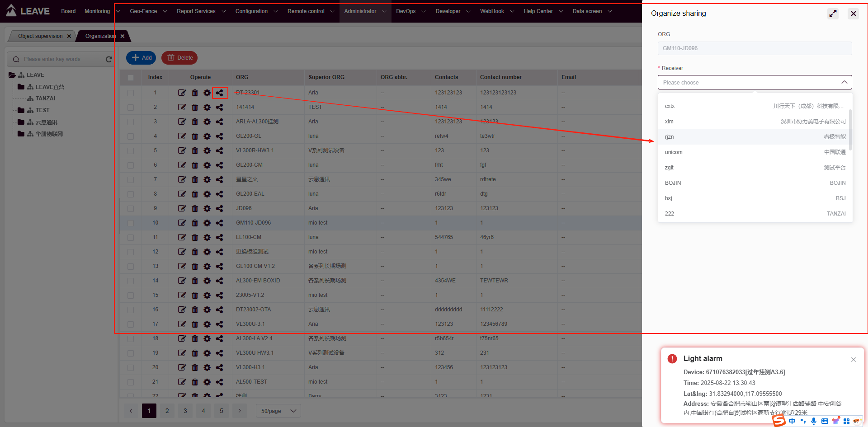The height and width of the screenshot is (427, 868).
Task: Open the gear settings icon for JD096 row
Action: [x=207, y=208]
